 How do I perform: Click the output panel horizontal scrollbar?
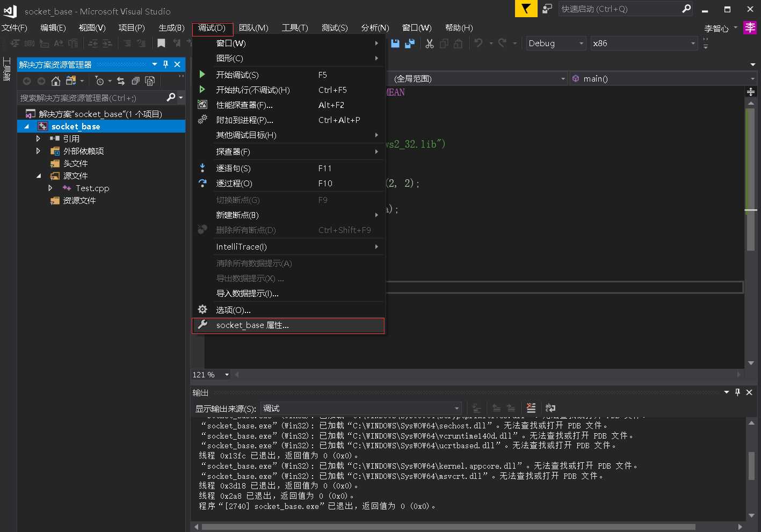pos(448,527)
